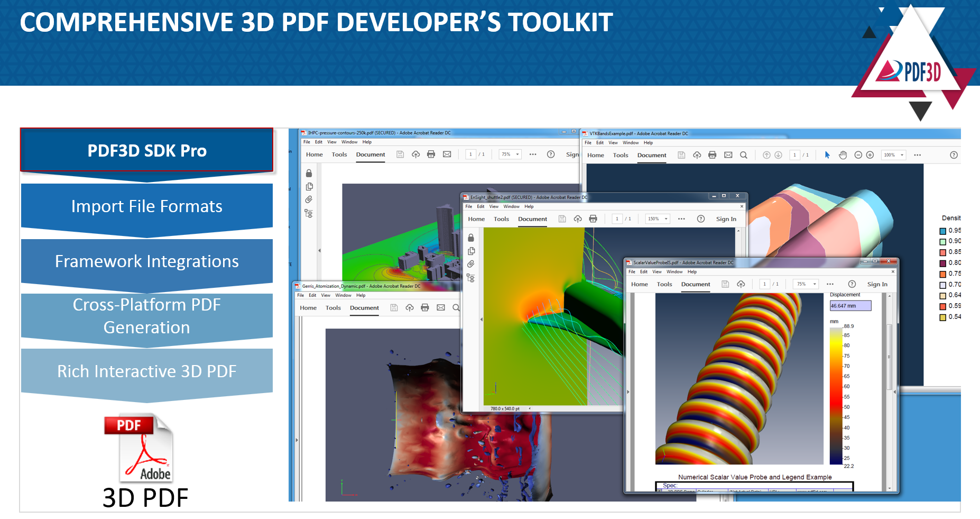Expand the left pane arrow in EnSight_shuttle2
The width and height of the screenshot is (980, 519).
click(482, 320)
